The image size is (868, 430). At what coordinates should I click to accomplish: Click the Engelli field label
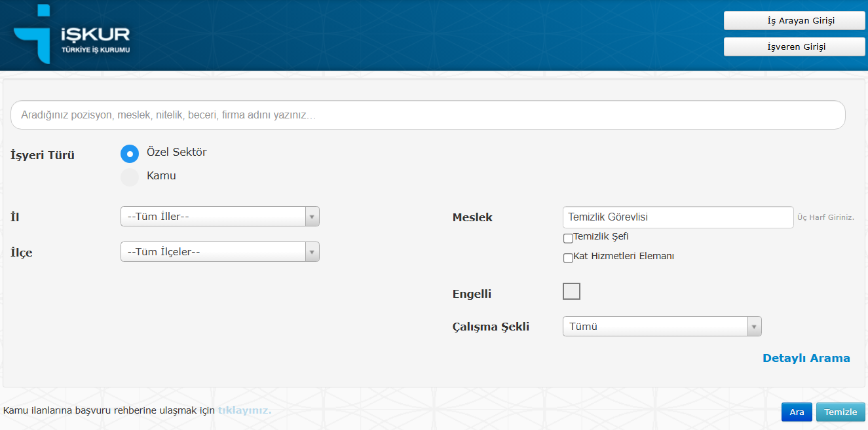tap(472, 294)
